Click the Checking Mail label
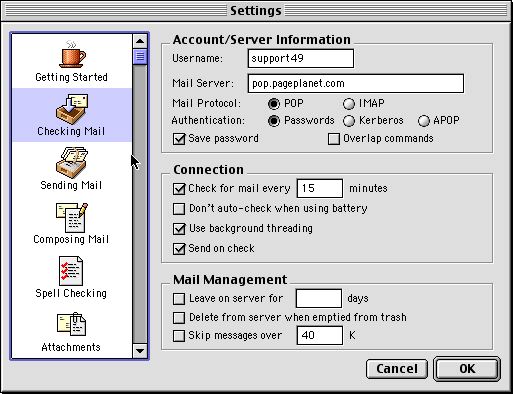 pyautogui.click(x=71, y=131)
